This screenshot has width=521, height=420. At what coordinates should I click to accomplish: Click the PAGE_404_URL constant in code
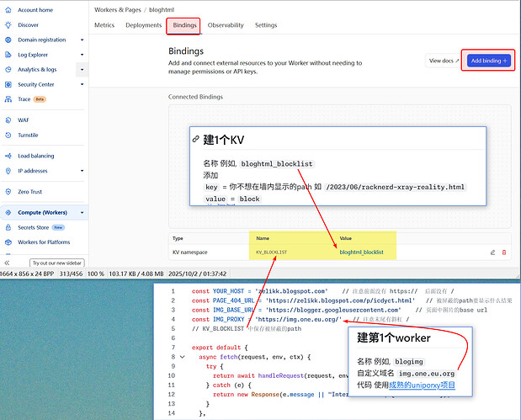click(234, 300)
